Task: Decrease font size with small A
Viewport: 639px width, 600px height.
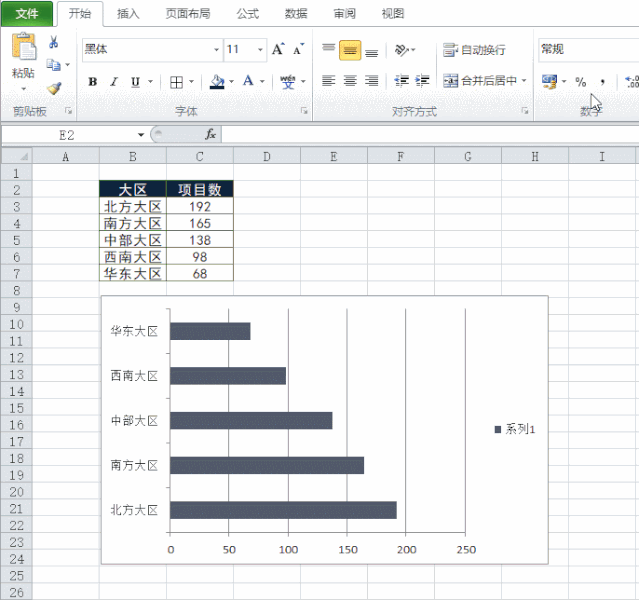Action: (298, 50)
